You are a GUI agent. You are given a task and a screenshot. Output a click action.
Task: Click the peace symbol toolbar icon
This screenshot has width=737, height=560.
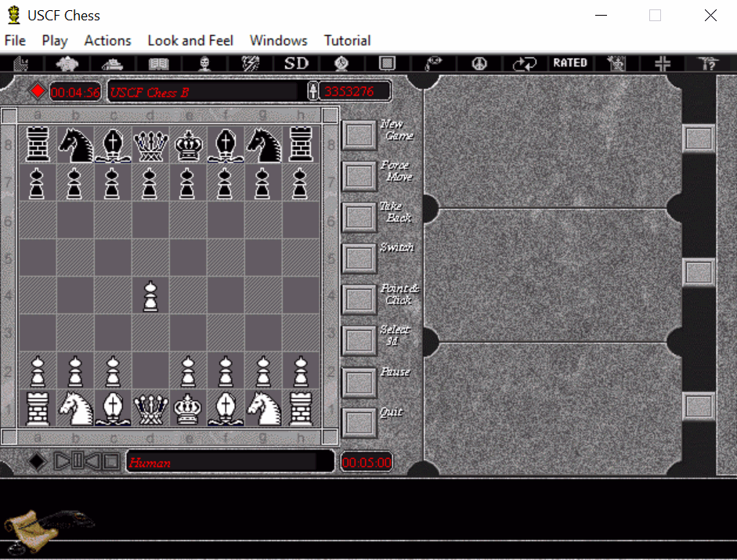coord(479,63)
